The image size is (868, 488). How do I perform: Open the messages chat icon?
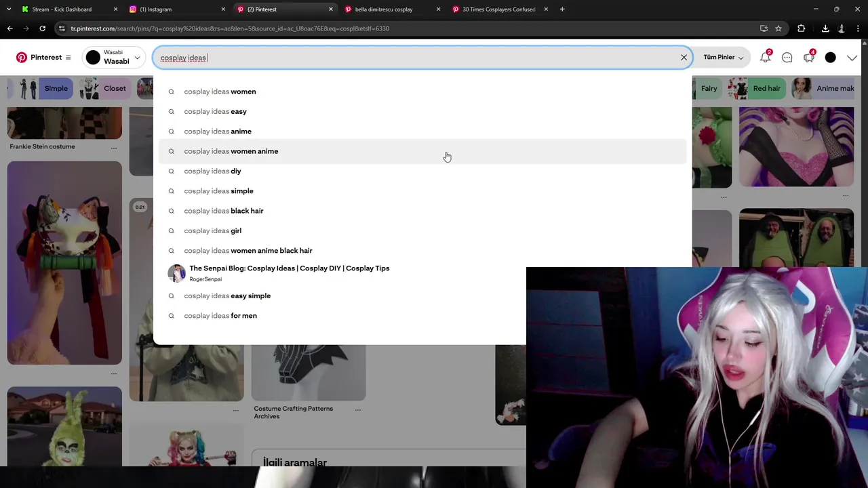[787, 58]
